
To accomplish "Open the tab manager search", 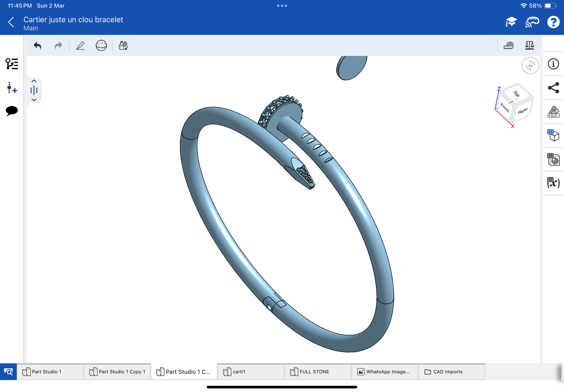I will pyautogui.click(x=8, y=371).
